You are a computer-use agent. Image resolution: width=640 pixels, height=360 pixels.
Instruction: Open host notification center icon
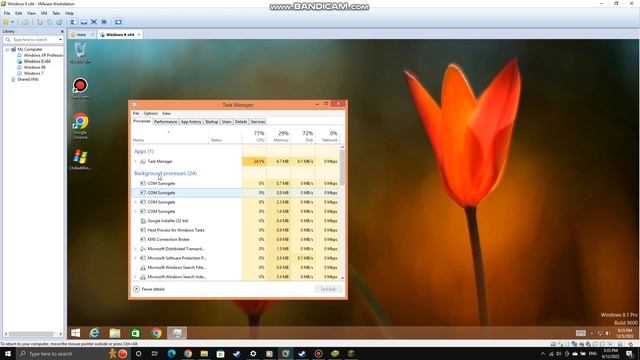(x=630, y=354)
